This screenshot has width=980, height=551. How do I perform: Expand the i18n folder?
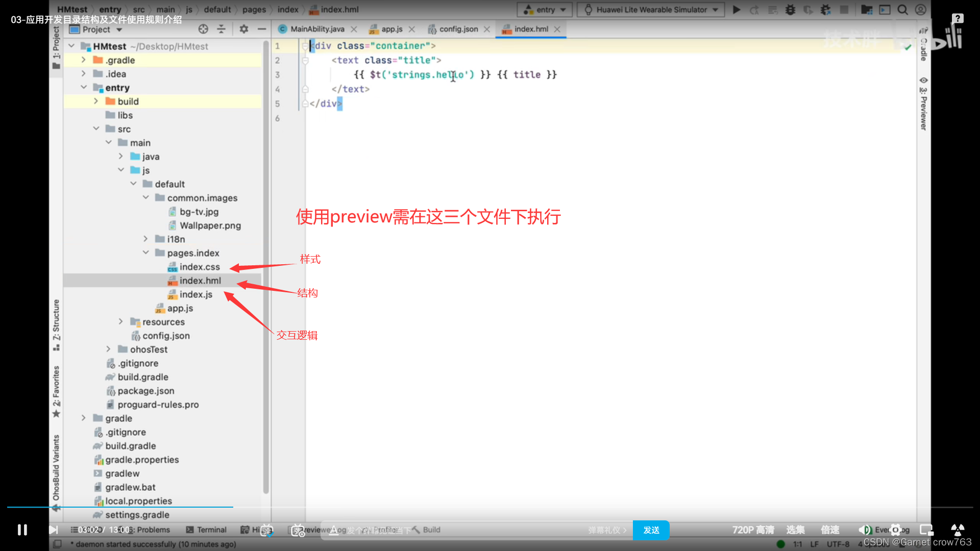pos(145,239)
